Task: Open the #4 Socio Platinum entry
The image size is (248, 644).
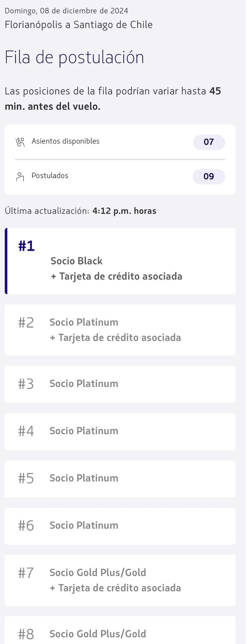Action: (120, 431)
